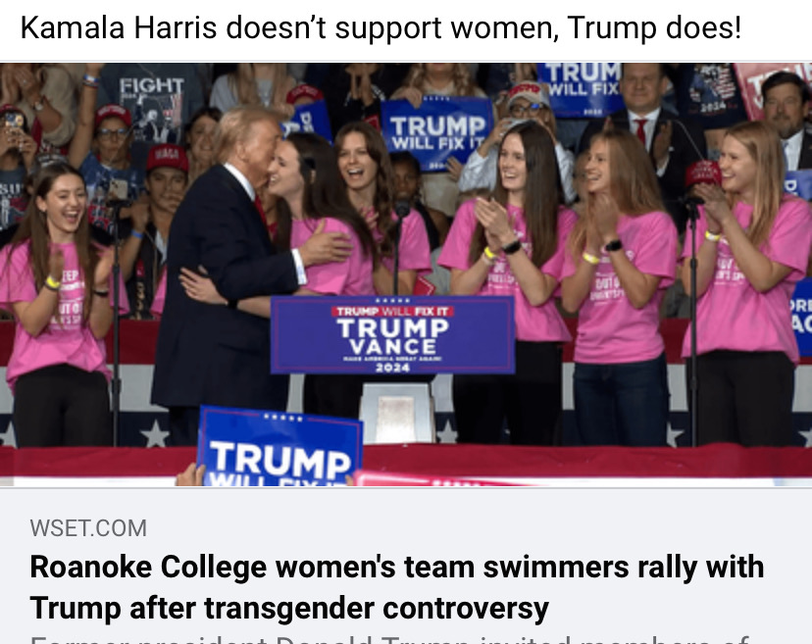Click the right microphone stand on stage
This screenshot has width=812, height=644.
pyautogui.click(x=693, y=321)
